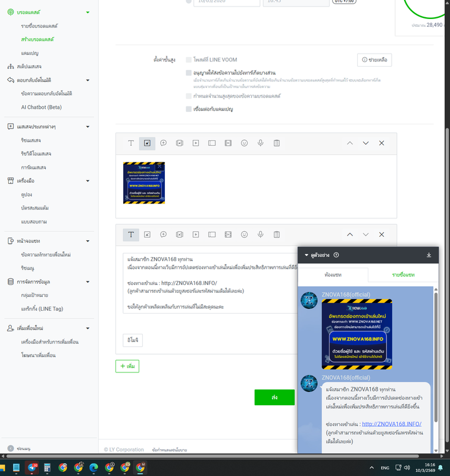Click the อิโมจิ emoji button
Viewport: 450px width, 476px height.
[x=133, y=340]
